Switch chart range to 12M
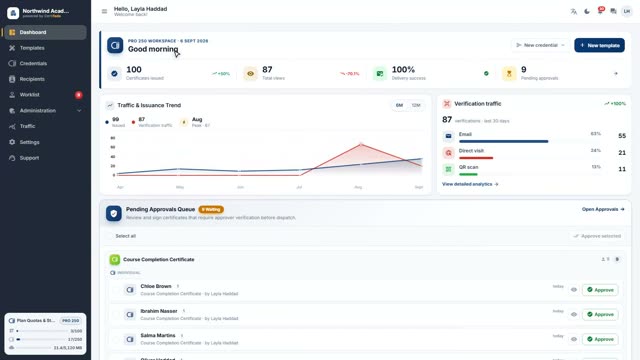This screenshot has width=640, height=360. (416, 105)
